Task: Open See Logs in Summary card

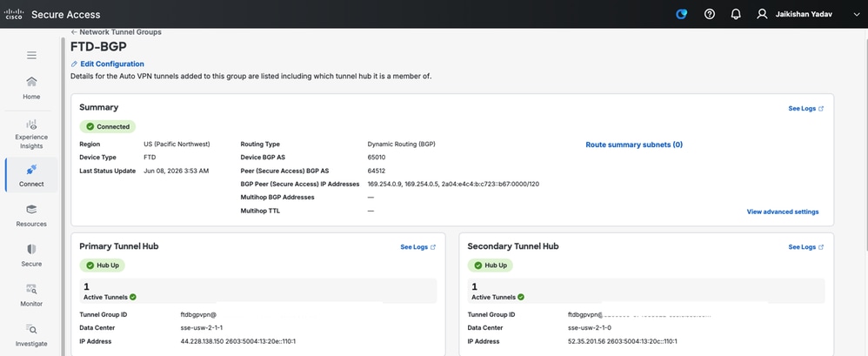Action: tap(805, 109)
